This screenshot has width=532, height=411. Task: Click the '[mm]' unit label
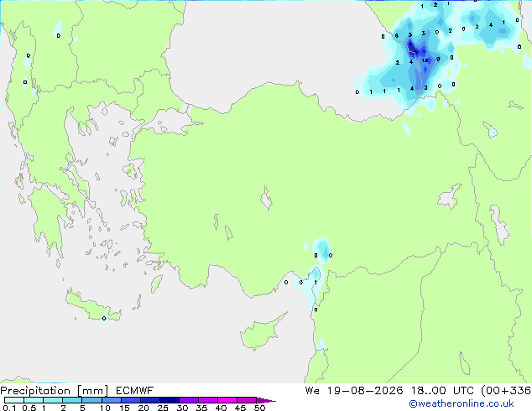click(x=93, y=391)
